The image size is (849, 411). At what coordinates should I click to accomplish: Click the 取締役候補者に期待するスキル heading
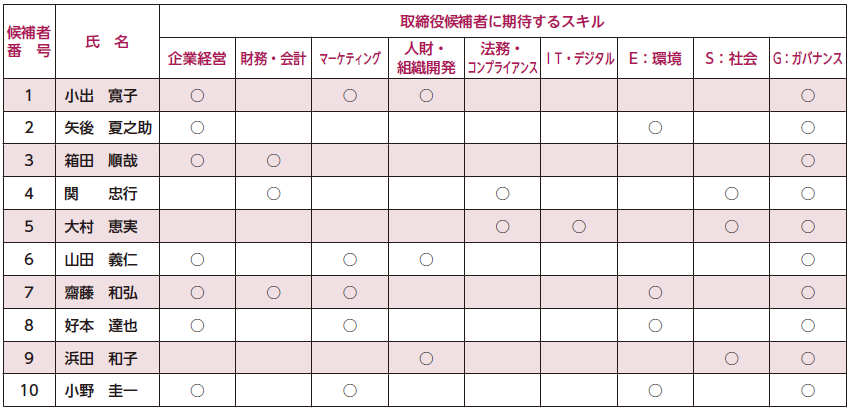(x=502, y=20)
